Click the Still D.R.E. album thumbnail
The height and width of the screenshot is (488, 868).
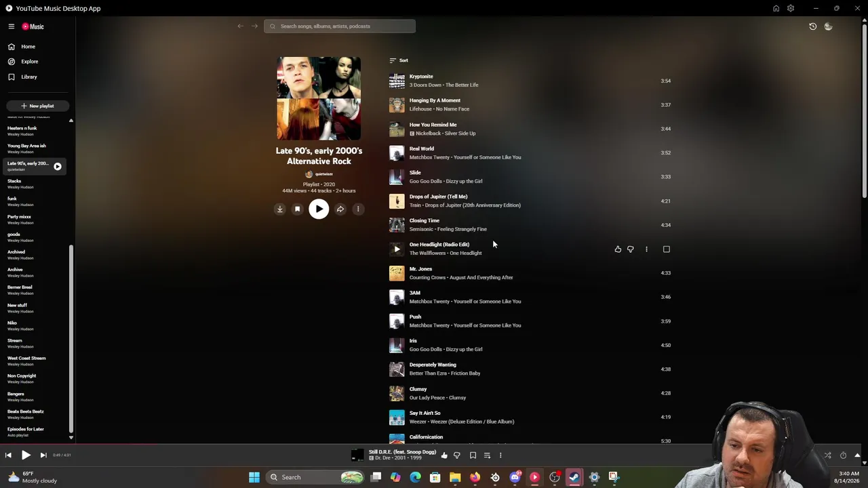coord(357,455)
